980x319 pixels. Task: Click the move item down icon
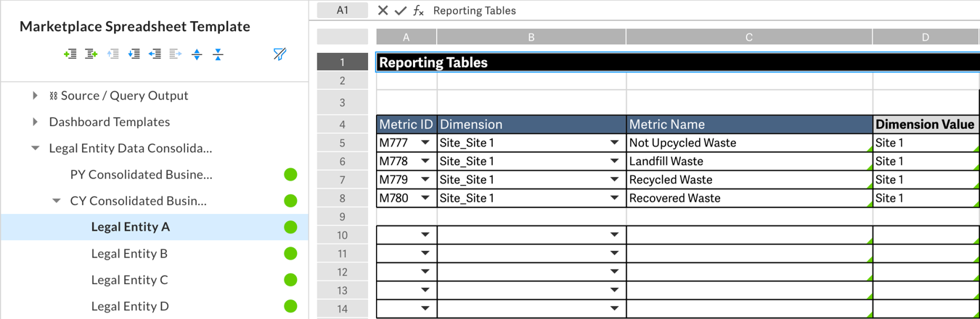click(x=134, y=54)
